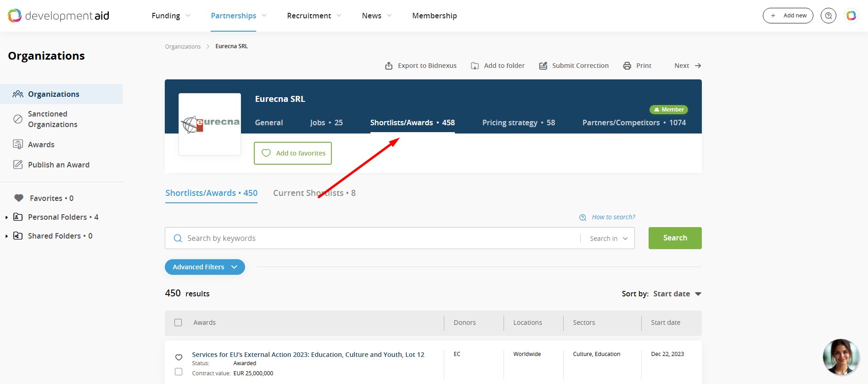Viewport: 868px width, 384px height.
Task: Open the Pricing strategy tab
Action: pyautogui.click(x=518, y=122)
